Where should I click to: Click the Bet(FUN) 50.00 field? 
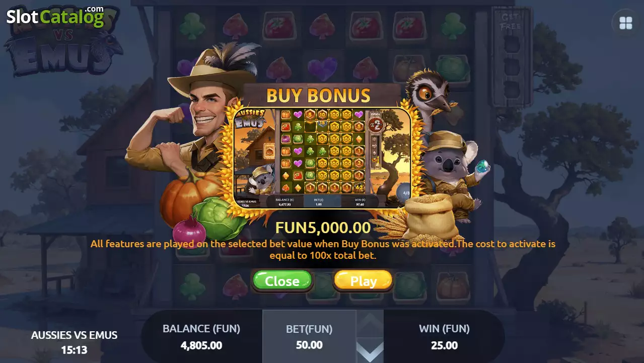pyautogui.click(x=309, y=336)
